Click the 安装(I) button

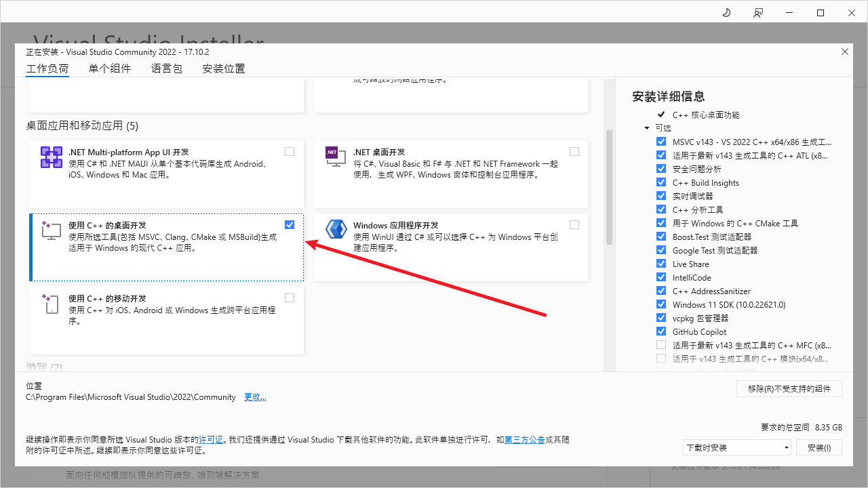tap(818, 447)
